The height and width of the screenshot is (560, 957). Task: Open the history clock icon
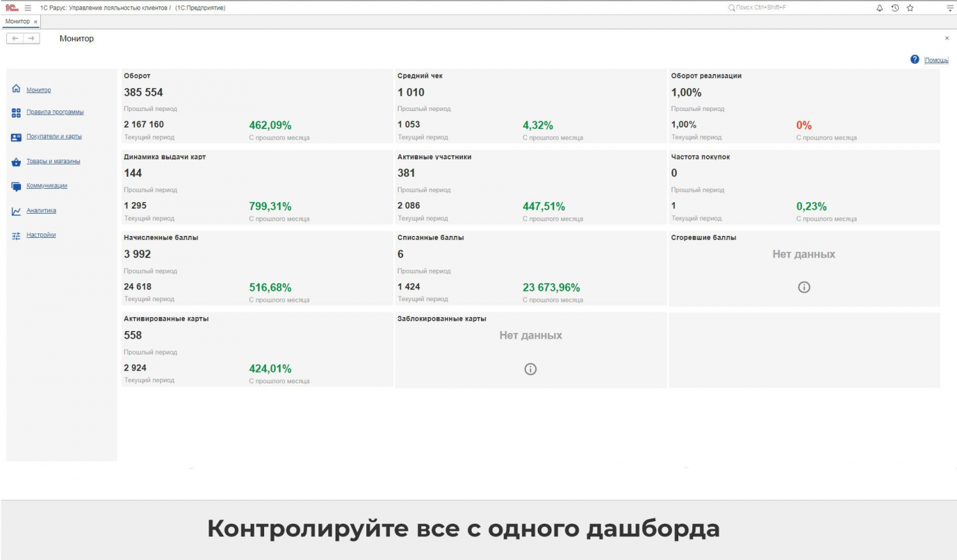[x=895, y=8]
